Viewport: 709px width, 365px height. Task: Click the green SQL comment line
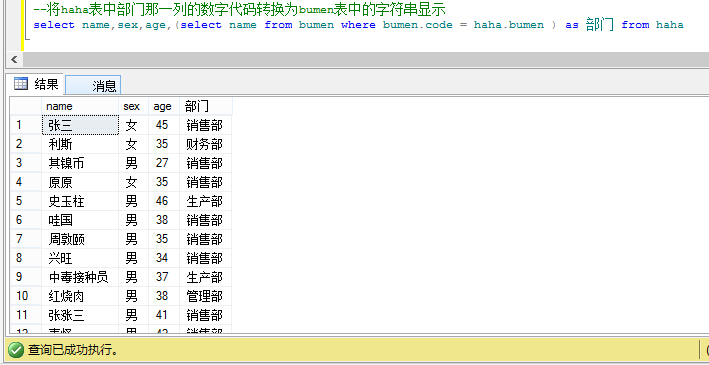(240, 9)
